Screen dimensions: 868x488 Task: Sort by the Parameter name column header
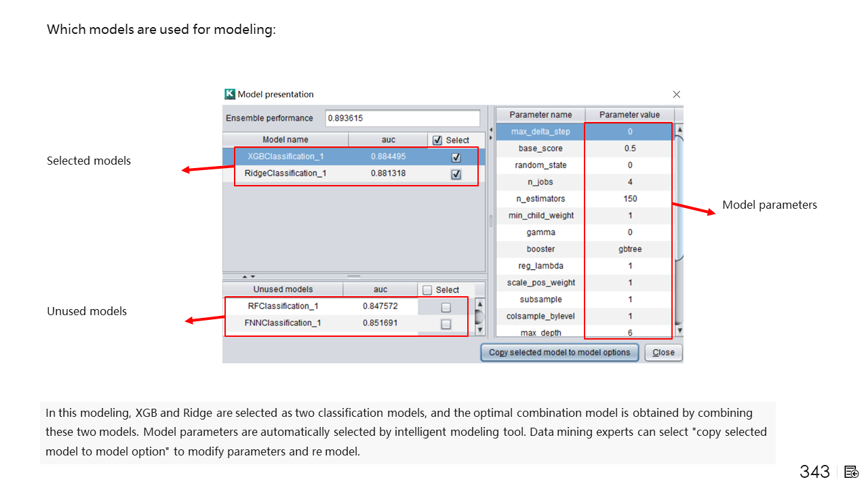pyautogui.click(x=540, y=115)
